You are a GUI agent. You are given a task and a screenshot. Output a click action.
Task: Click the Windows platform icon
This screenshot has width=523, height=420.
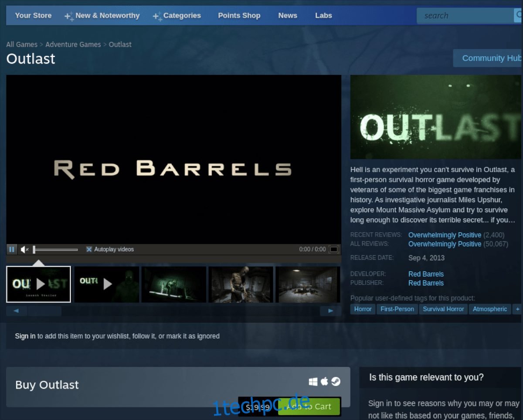313,382
